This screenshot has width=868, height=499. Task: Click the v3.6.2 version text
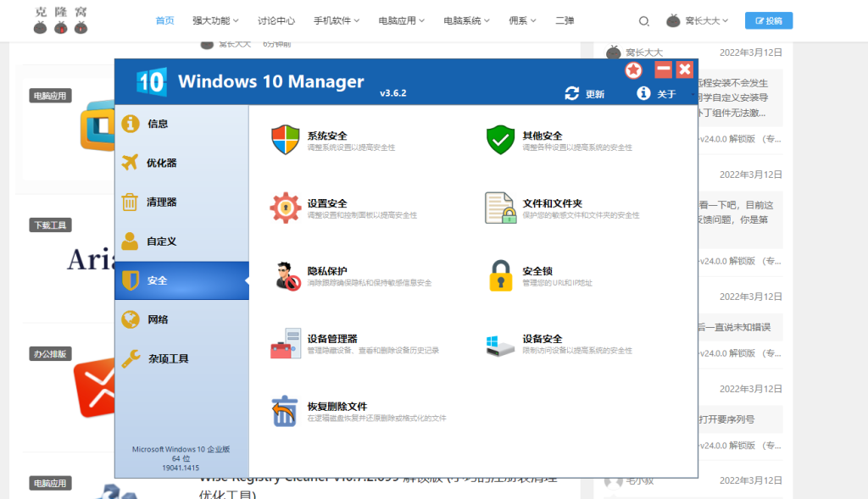click(393, 93)
